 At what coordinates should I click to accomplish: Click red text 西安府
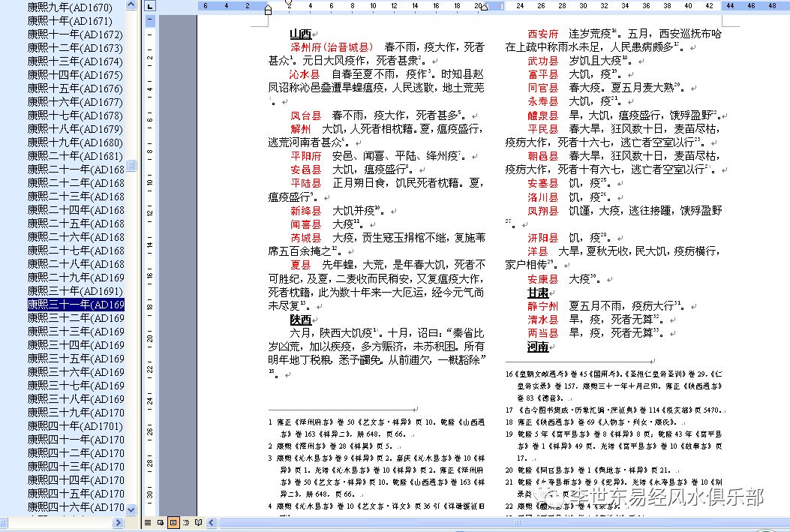(542, 34)
